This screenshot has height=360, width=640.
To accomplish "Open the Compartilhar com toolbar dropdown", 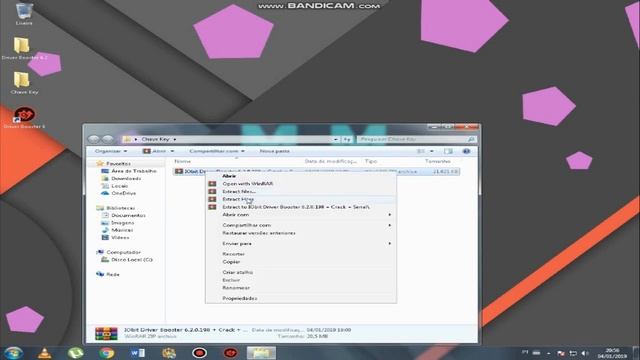I will (x=217, y=151).
